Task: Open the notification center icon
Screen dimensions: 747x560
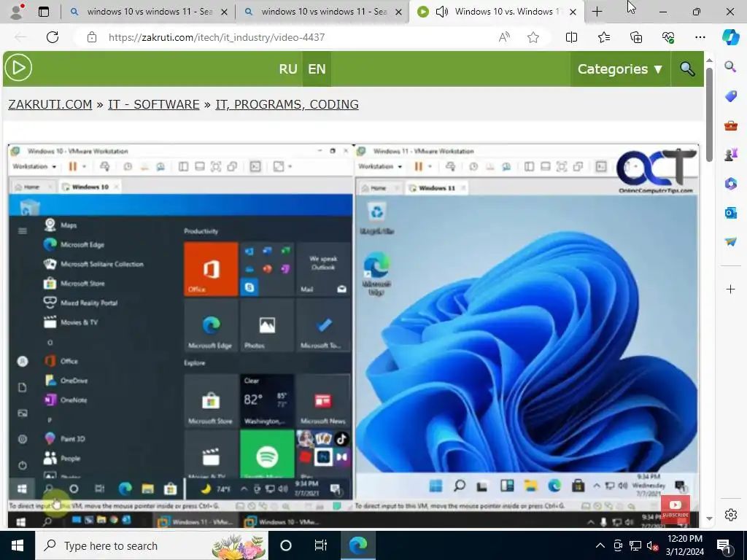Action: click(724, 545)
